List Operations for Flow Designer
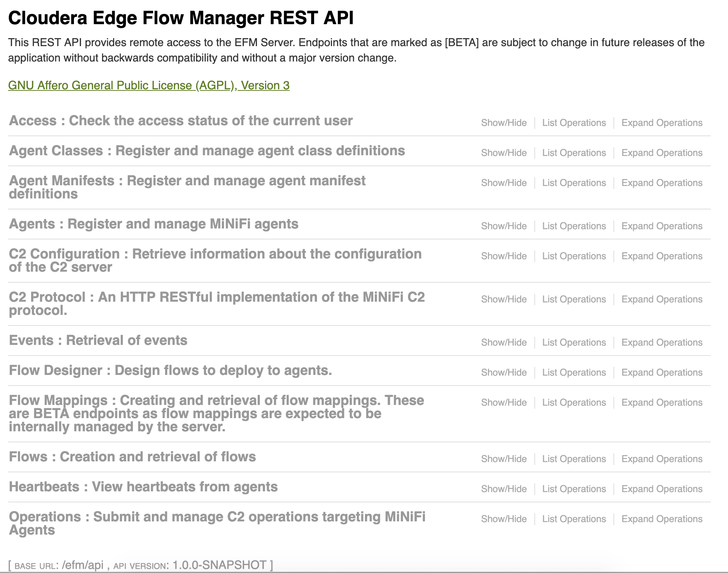 click(x=574, y=372)
